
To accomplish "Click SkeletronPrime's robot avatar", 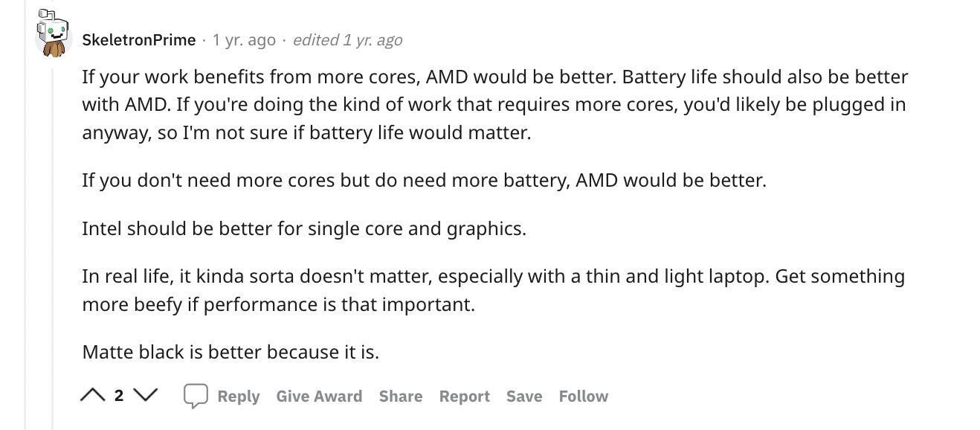I will tap(52, 32).
